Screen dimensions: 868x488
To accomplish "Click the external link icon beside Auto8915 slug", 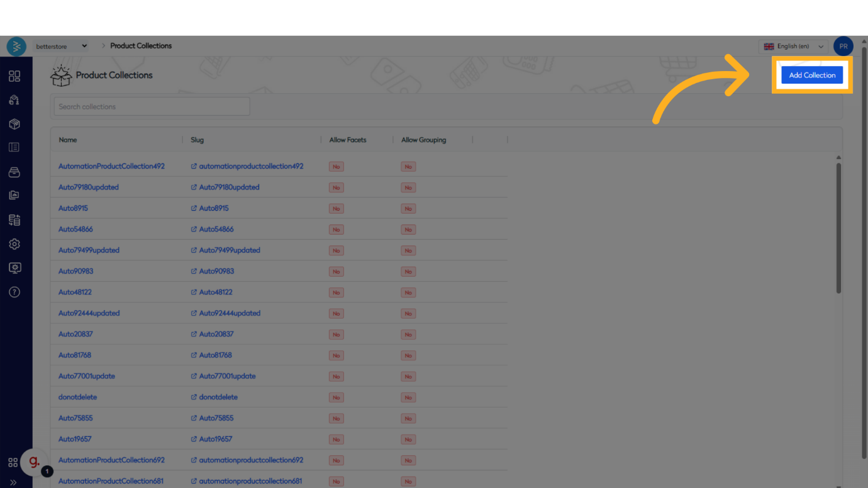I will tap(194, 208).
